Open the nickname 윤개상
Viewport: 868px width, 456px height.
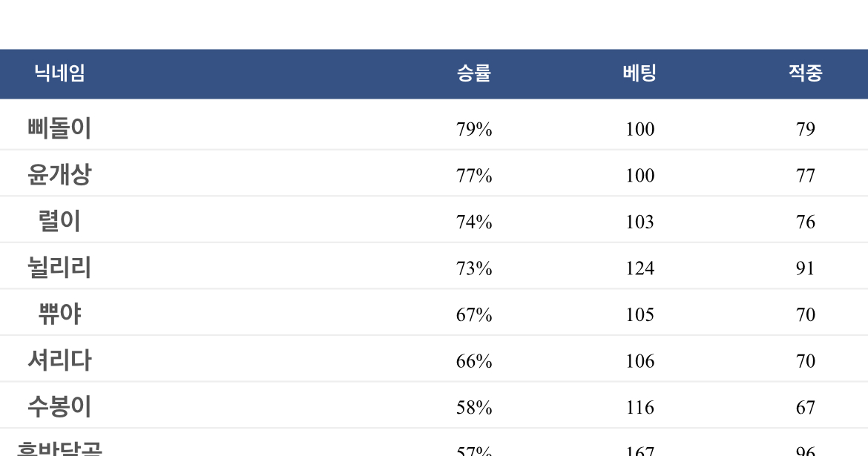point(59,174)
